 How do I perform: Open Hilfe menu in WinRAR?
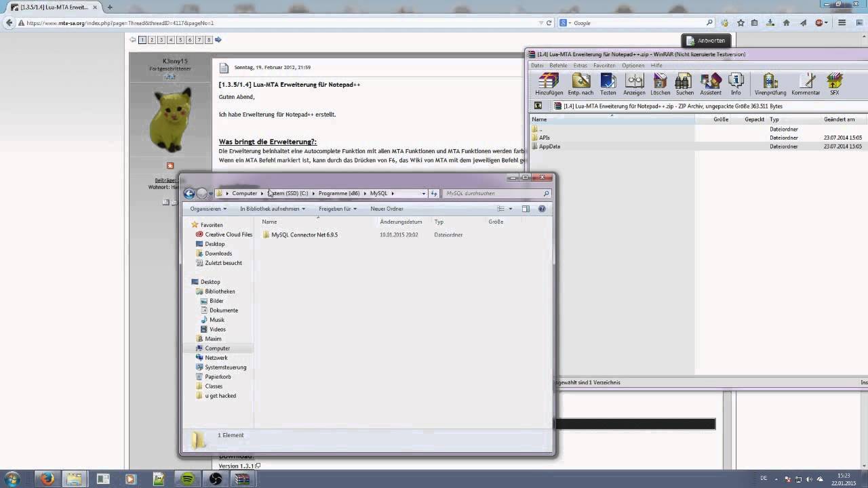point(656,66)
